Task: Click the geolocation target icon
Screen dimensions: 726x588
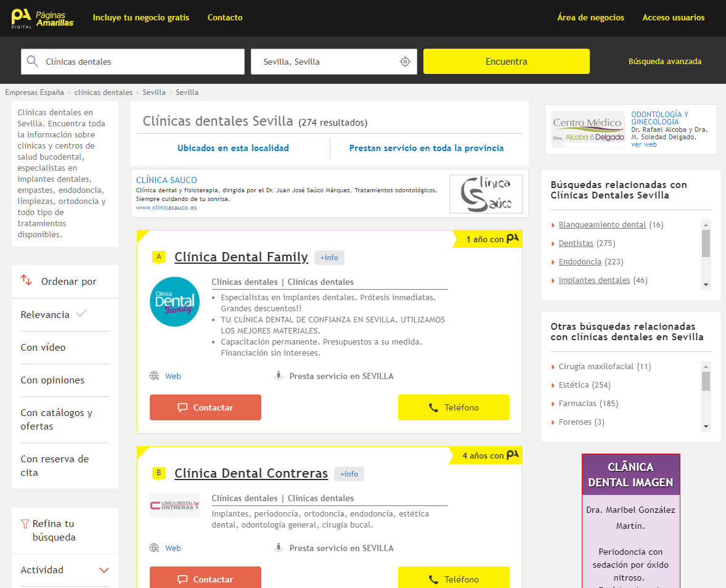Action: tap(405, 62)
